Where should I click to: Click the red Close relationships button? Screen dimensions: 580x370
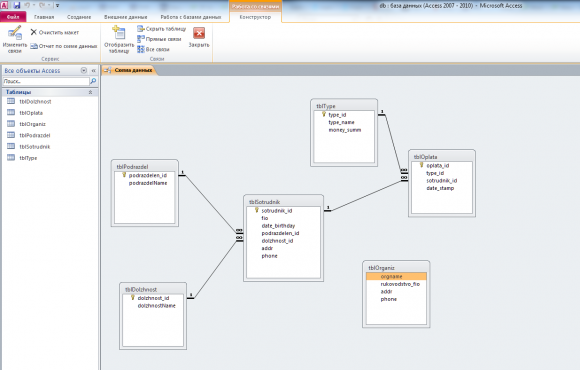coord(199,33)
